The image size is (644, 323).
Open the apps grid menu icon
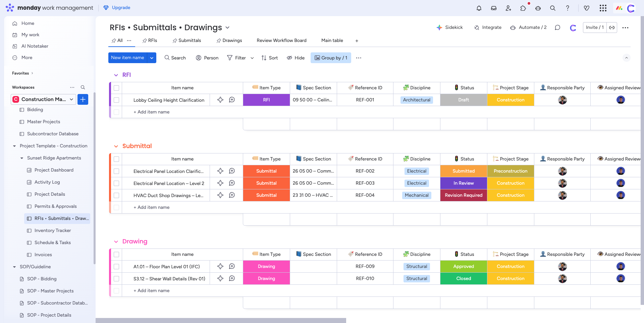pos(603,8)
